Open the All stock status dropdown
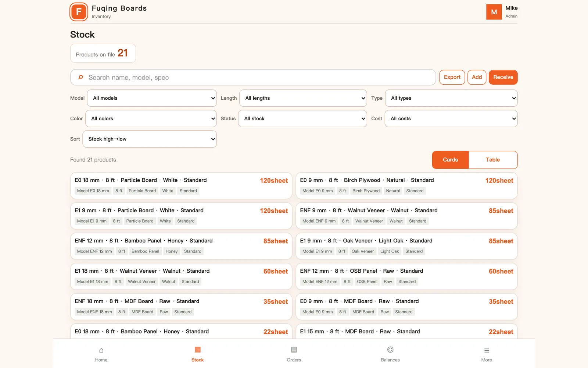 (x=302, y=118)
